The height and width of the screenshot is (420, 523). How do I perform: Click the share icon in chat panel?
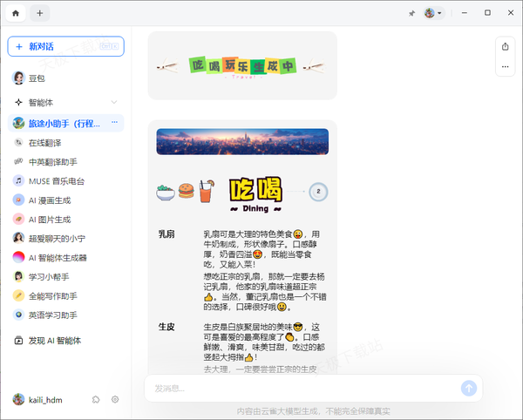tap(505, 46)
